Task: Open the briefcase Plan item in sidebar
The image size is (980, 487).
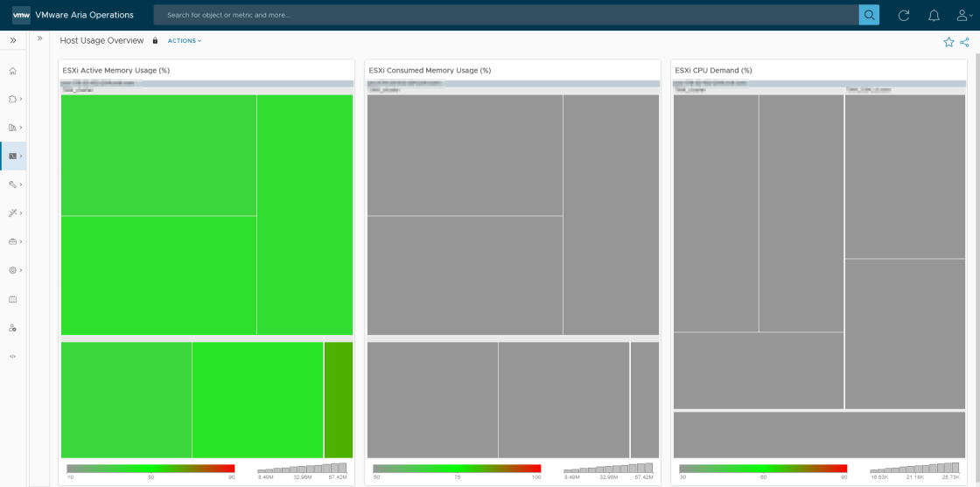Action: [x=12, y=241]
